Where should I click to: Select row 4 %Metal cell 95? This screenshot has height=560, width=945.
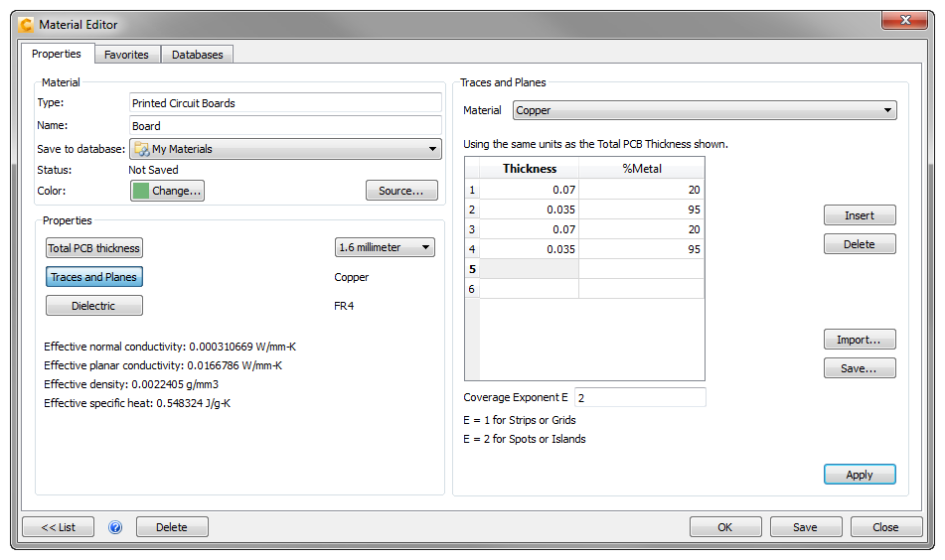(641, 249)
